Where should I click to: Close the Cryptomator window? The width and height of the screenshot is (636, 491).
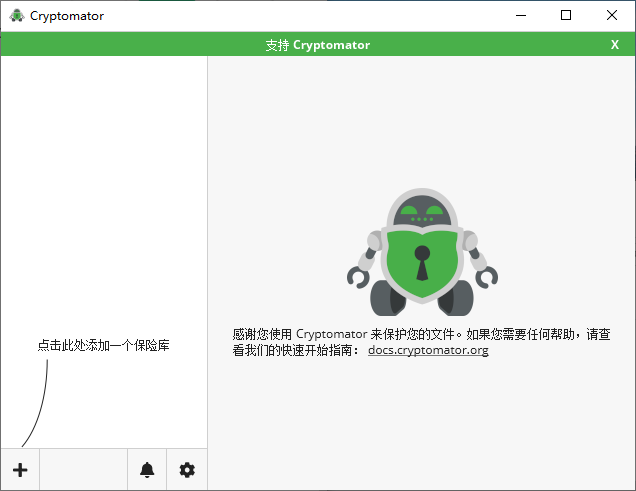coord(612,16)
